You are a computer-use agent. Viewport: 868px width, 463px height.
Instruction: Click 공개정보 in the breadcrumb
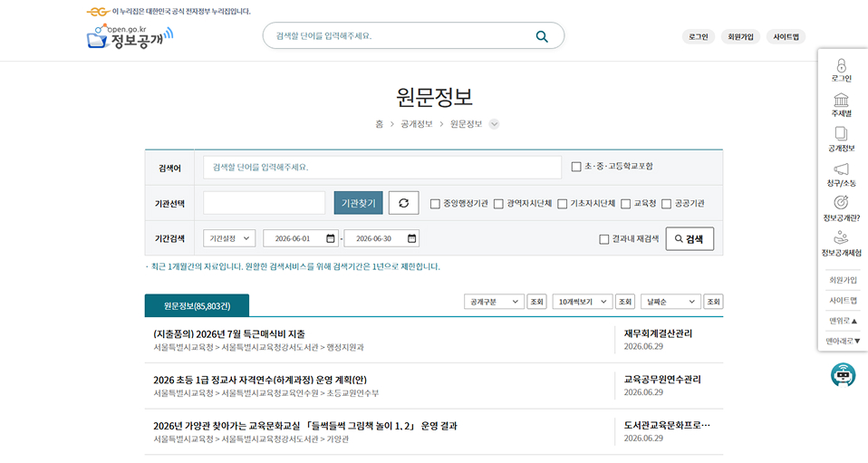pos(417,124)
